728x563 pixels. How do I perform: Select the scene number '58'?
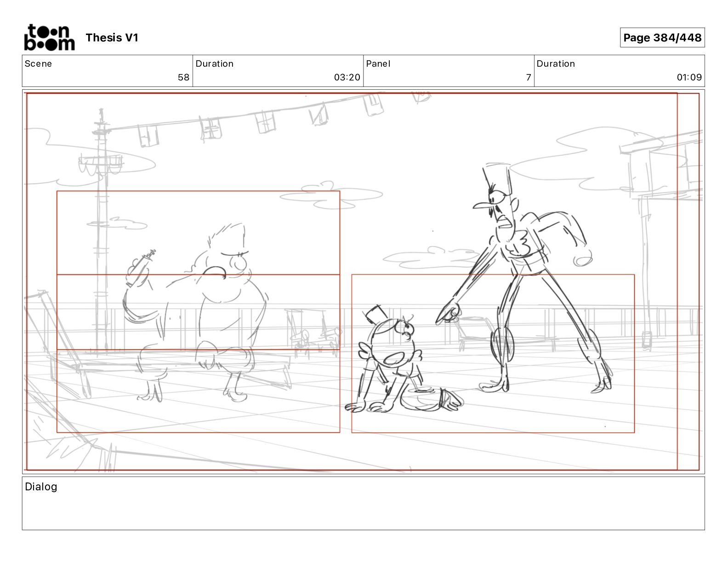183,77
